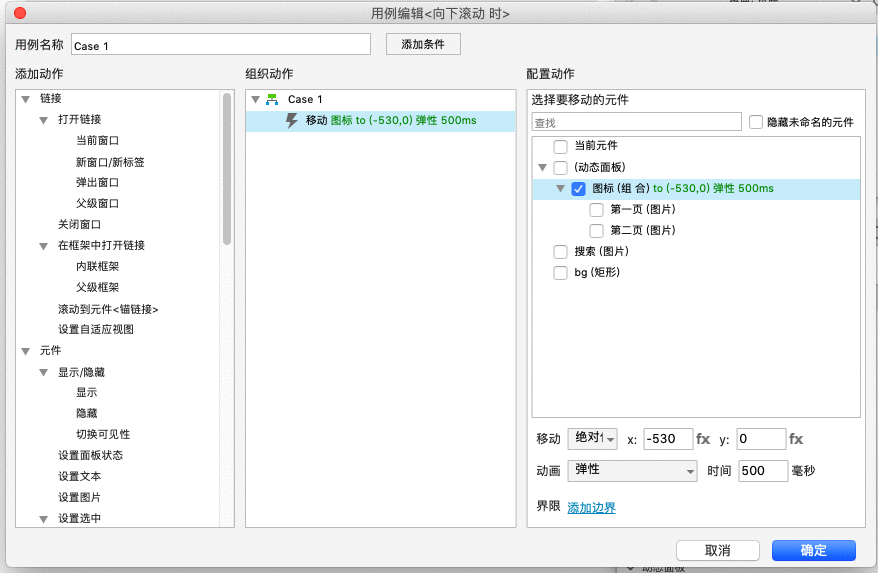Uncheck the 图标 (组合) checkbox

(x=578, y=189)
